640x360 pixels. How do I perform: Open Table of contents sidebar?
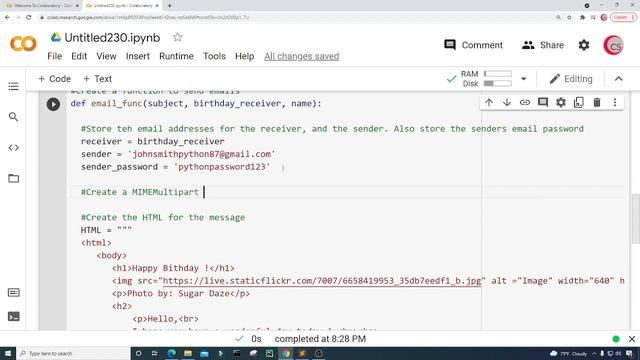[x=13, y=86]
